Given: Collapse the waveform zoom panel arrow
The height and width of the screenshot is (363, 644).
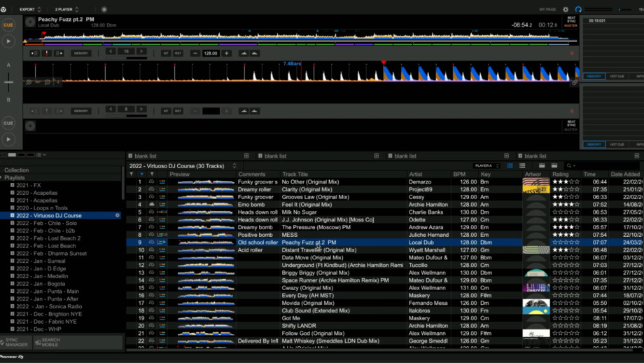Looking at the screenshot, I should pos(58,82).
